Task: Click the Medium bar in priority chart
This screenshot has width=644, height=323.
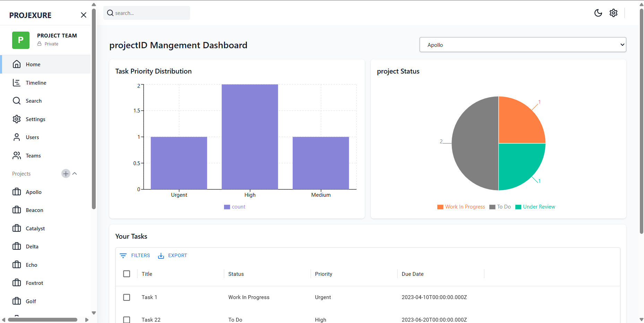Action: (321, 163)
